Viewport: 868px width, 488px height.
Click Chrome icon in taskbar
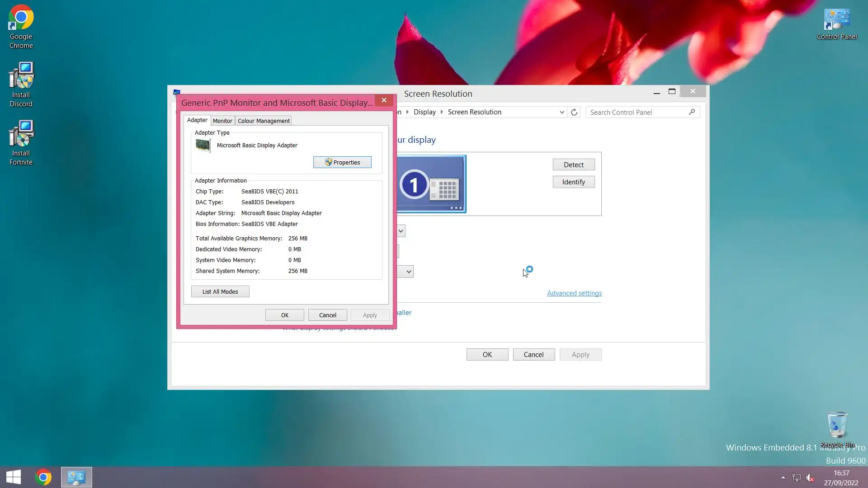(x=43, y=477)
